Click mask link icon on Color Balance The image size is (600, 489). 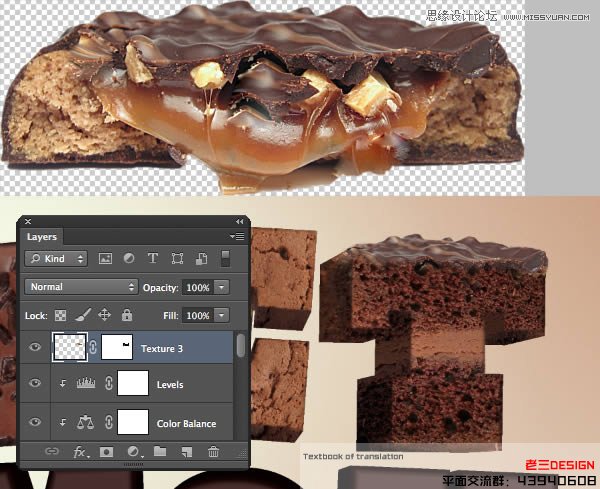pos(109,422)
